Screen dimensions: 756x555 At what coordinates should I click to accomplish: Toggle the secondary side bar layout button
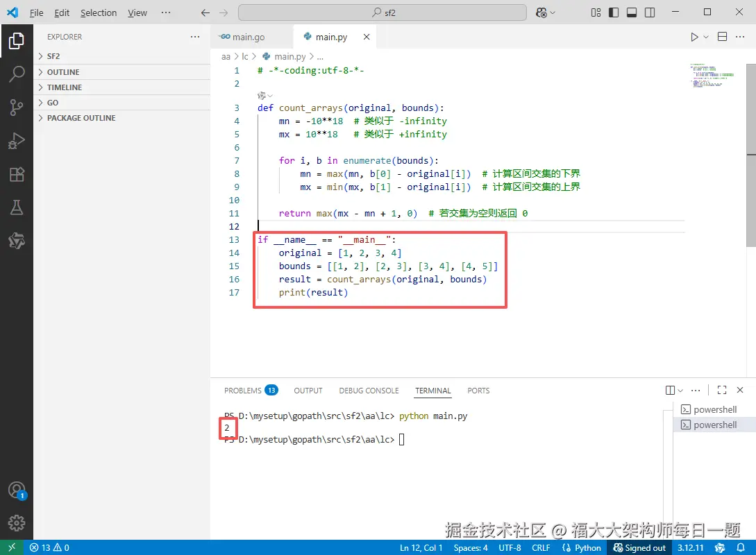[650, 12]
